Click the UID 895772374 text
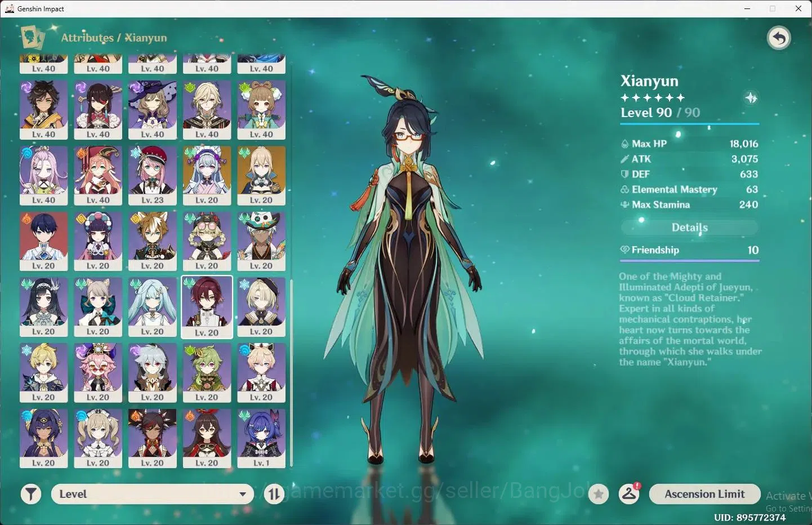 point(749,517)
